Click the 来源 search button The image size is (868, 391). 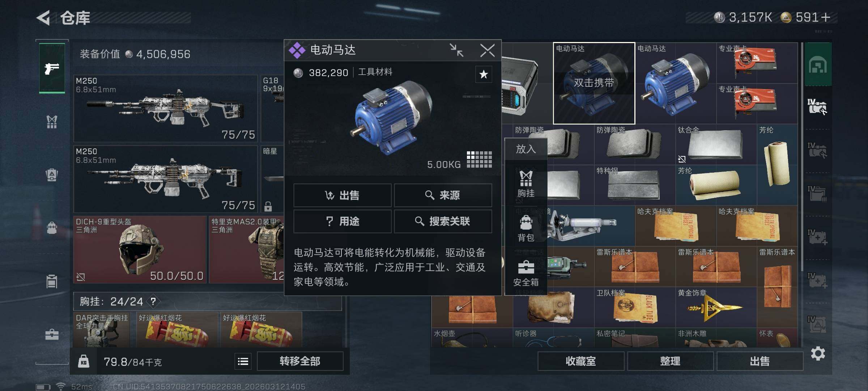443,195
